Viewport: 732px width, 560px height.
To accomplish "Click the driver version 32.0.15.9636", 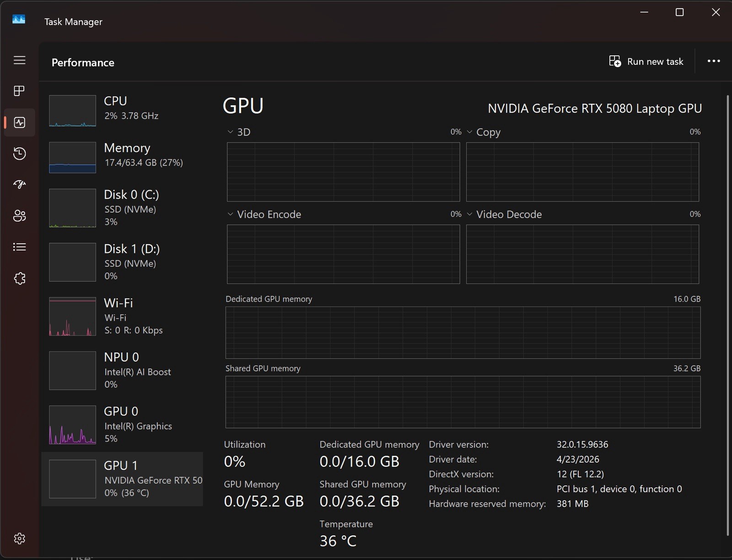I will click(x=582, y=444).
